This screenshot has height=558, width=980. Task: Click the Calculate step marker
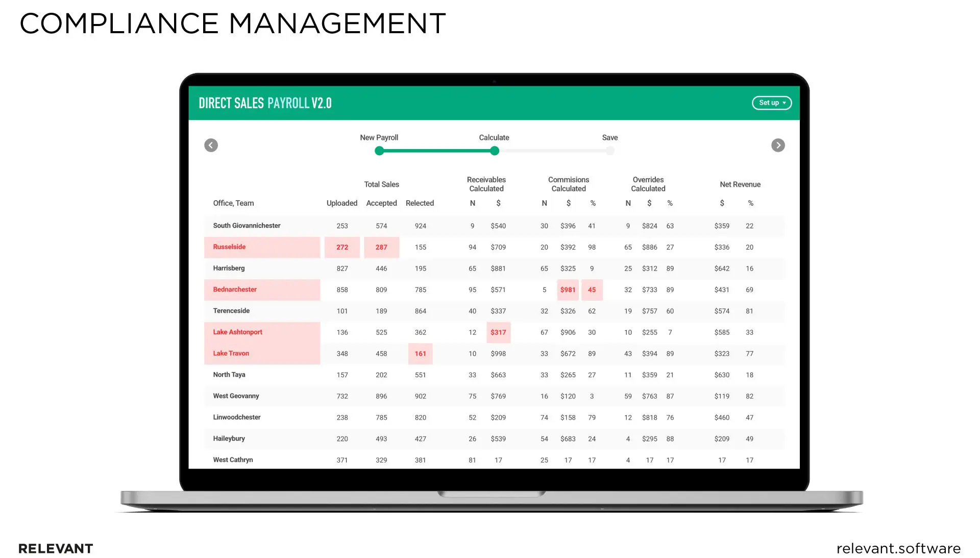pyautogui.click(x=494, y=151)
